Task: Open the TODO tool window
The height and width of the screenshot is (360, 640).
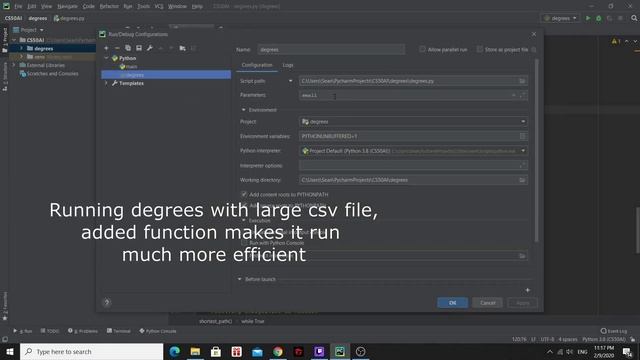Action: [x=50, y=331]
